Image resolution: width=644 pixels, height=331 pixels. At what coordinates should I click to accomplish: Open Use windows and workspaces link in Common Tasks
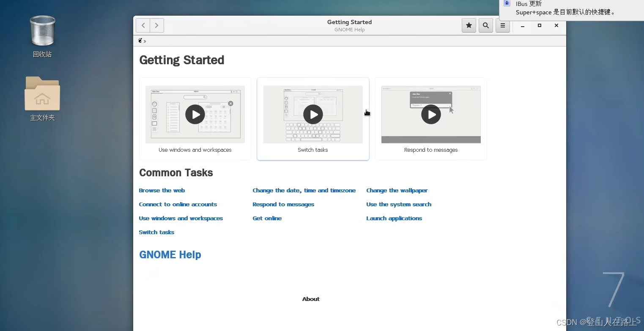tap(181, 218)
